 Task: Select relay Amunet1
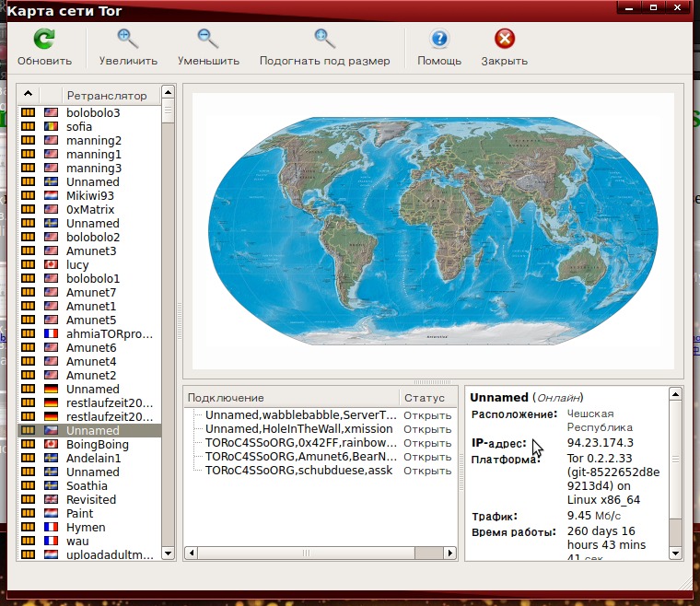pos(89,306)
